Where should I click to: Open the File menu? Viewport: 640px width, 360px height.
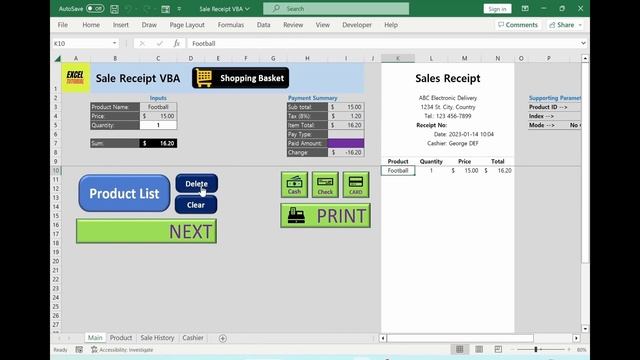pos(63,25)
